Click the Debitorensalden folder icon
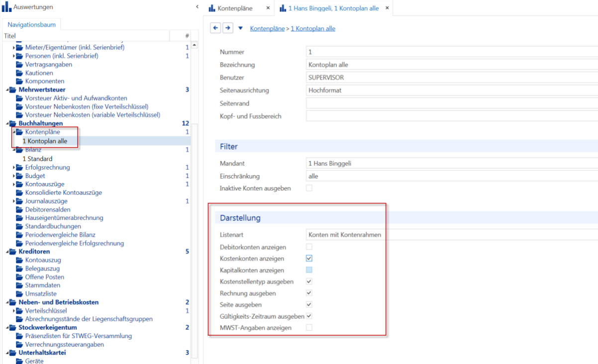 point(20,210)
